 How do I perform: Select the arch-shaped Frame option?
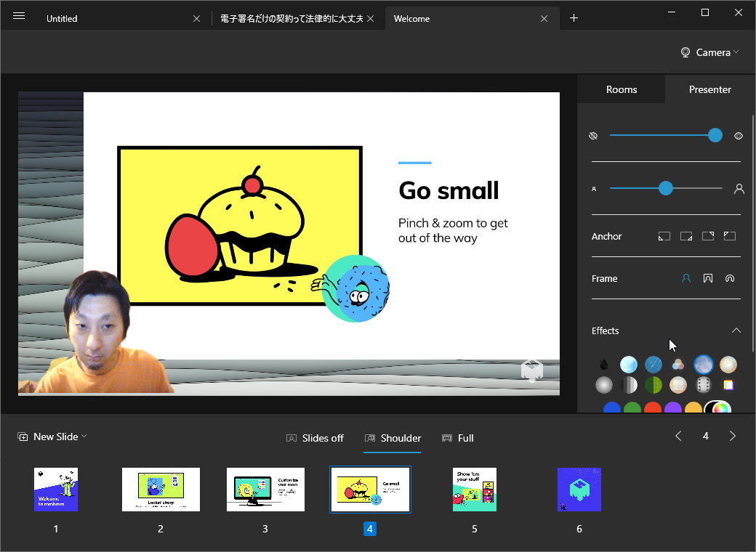[707, 278]
